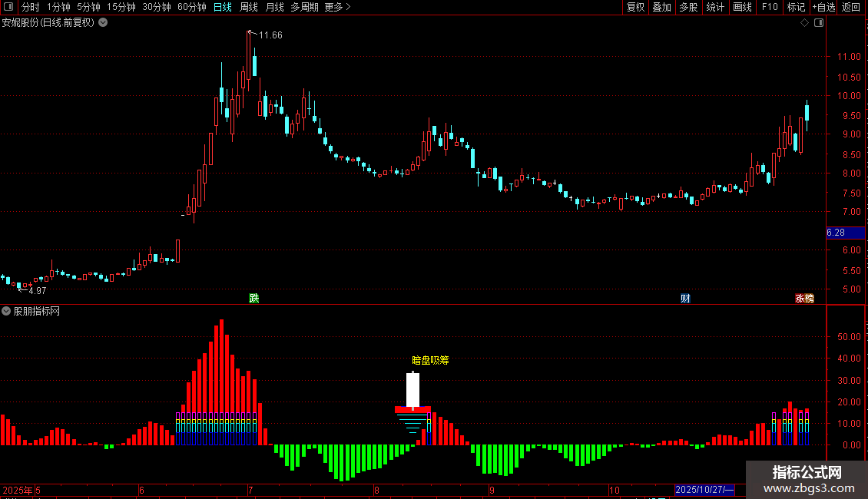Click the 叠加 overlay button
Viewport: 868px width, 499px height.
pos(661,7)
